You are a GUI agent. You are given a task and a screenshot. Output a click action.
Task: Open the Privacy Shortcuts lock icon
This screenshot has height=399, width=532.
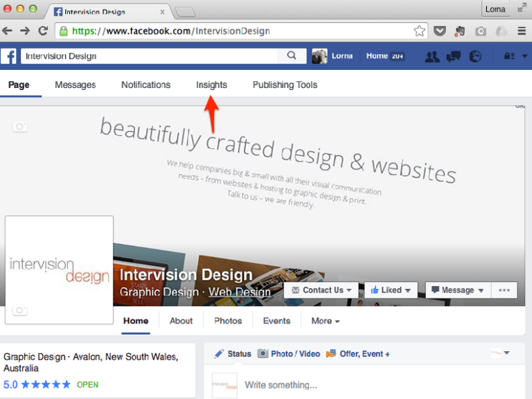coord(509,56)
